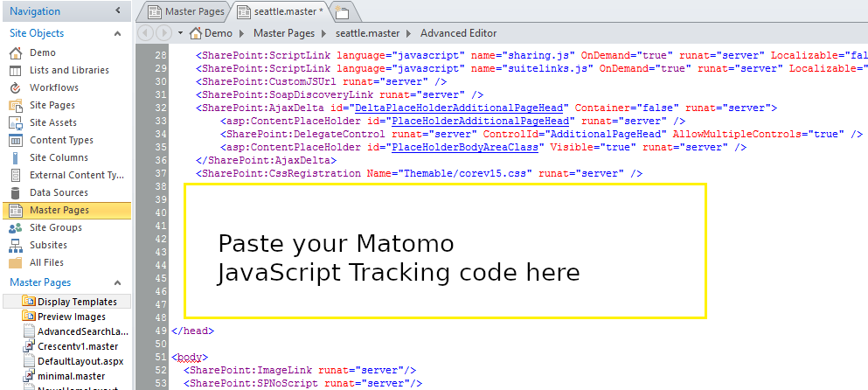Collapse the Master Pages list section
Viewport: 868px width, 390px height.
pyautogui.click(x=118, y=282)
